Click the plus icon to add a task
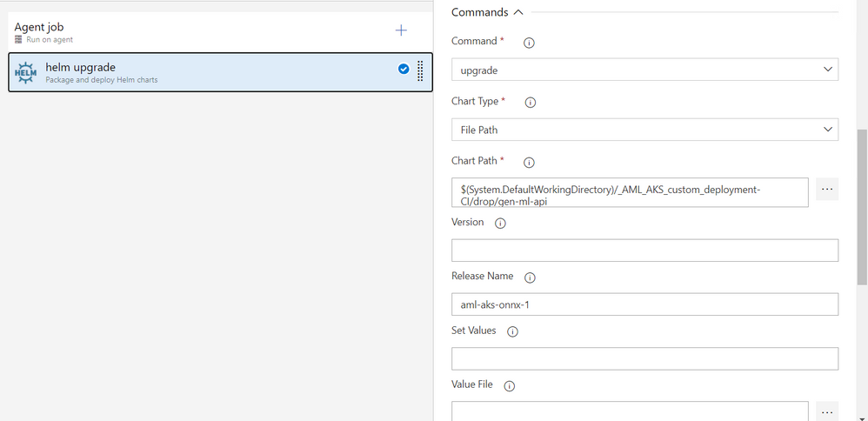This screenshot has width=868, height=421. click(401, 30)
